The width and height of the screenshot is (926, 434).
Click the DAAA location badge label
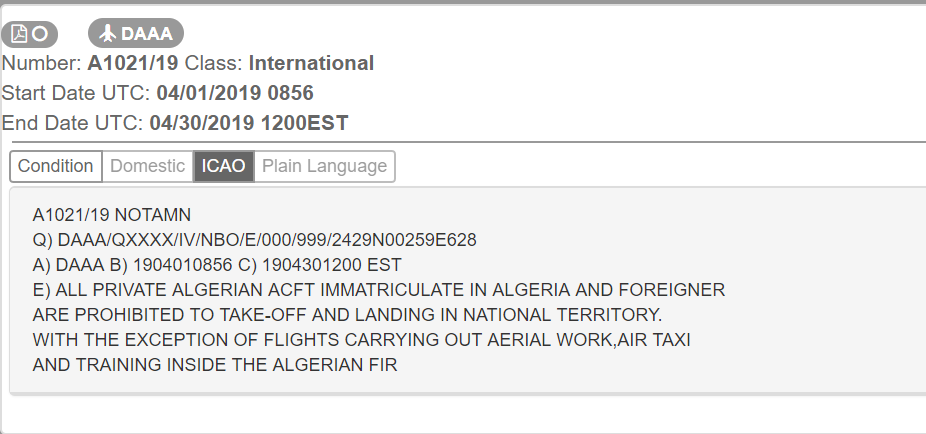[x=147, y=34]
